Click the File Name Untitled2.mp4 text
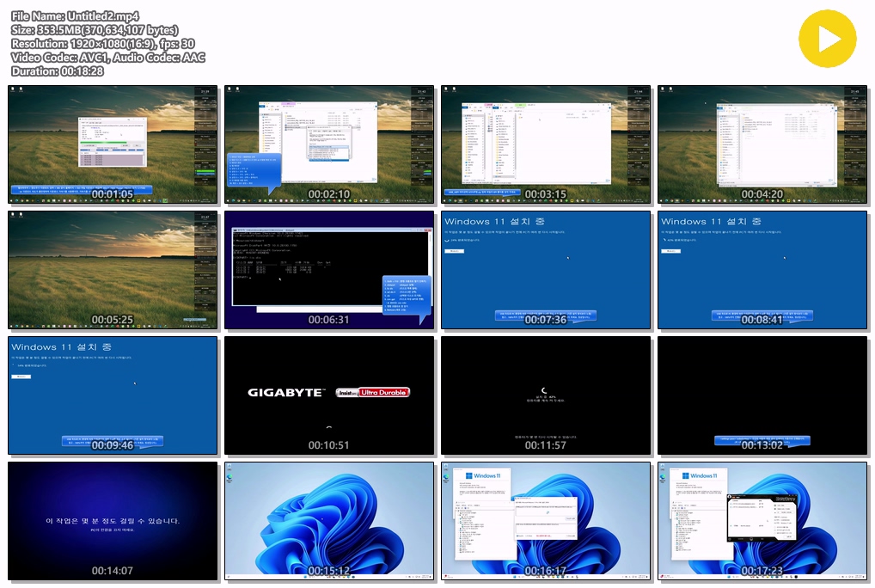 [x=76, y=16]
